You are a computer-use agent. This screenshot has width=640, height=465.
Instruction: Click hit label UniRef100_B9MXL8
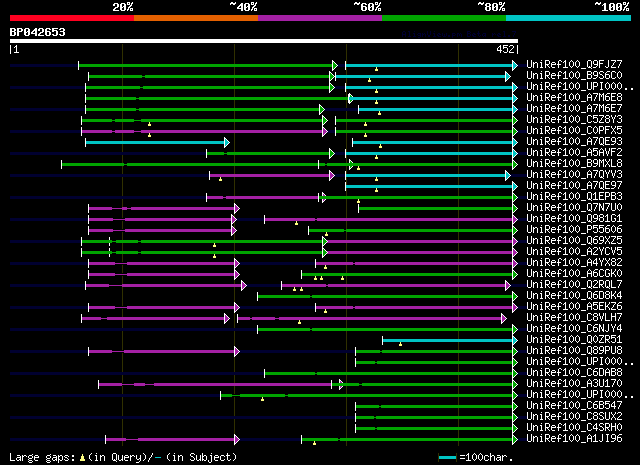[x=574, y=164]
